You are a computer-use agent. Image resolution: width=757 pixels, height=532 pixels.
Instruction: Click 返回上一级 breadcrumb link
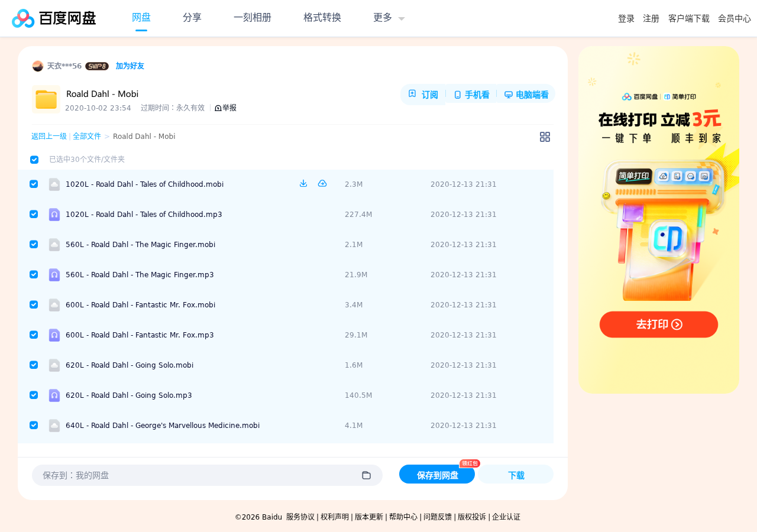click(49, 137)
